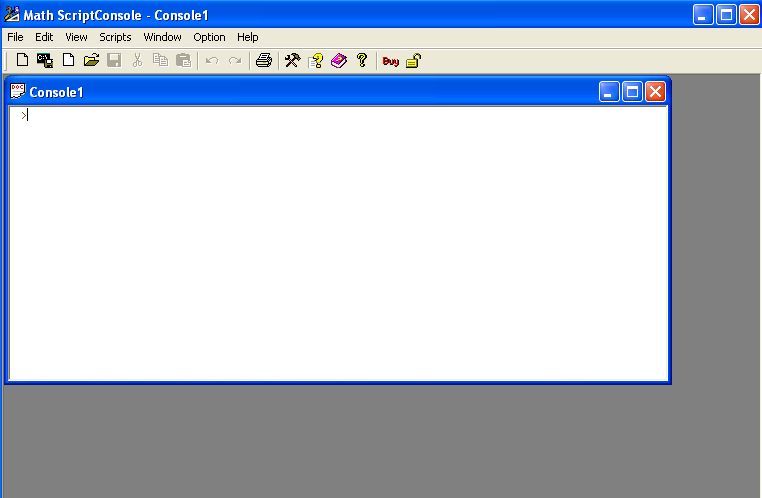Open the purple help book icon
The image size is (762, 498).
pos(339,60)
